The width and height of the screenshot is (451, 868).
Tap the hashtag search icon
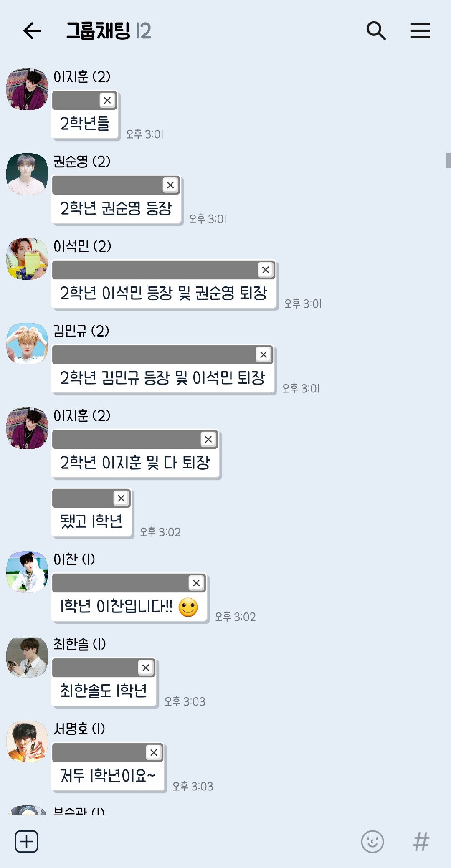coord(421,841)
